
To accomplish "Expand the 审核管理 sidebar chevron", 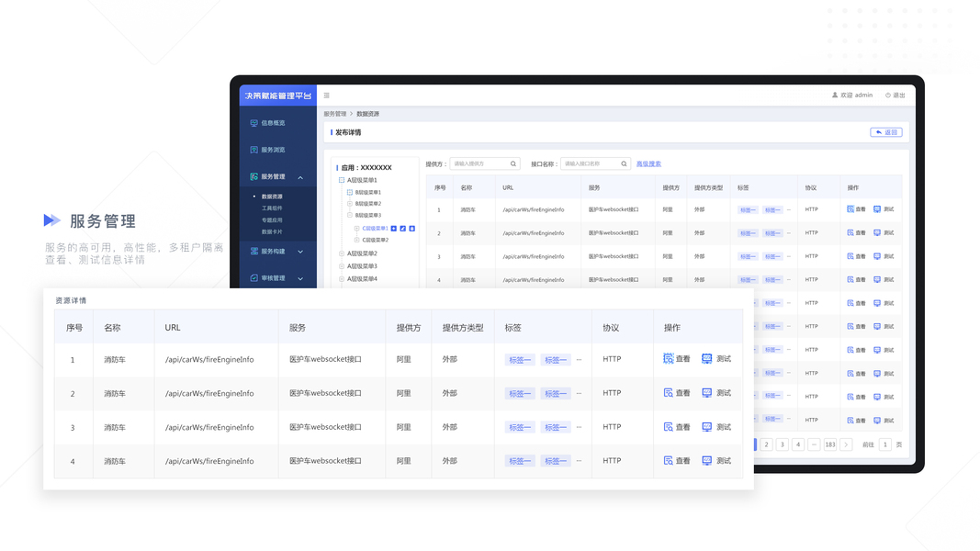I will pos(300,278).
